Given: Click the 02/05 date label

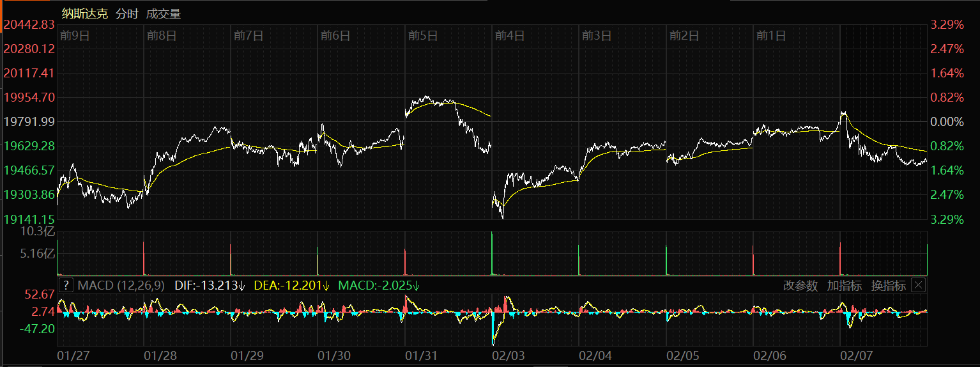Looking at the screenshot, I should coord(682,355).
